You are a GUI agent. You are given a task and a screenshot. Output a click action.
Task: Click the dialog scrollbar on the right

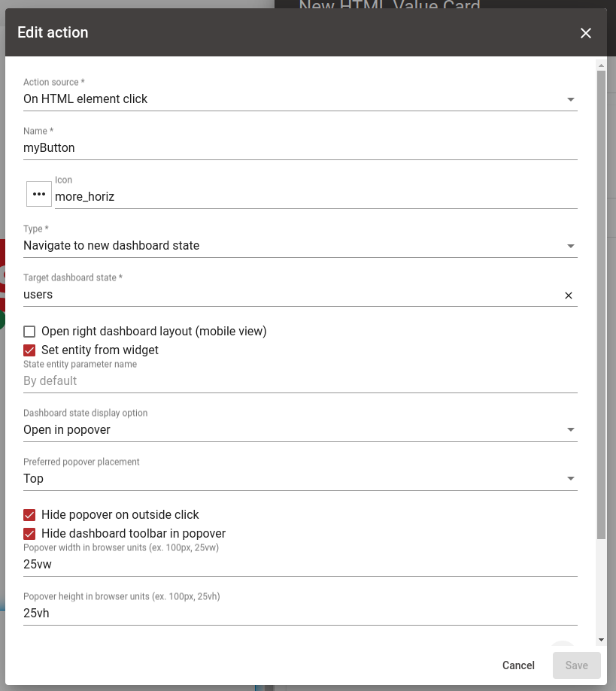pyautogui.click(x=600, y=301)
